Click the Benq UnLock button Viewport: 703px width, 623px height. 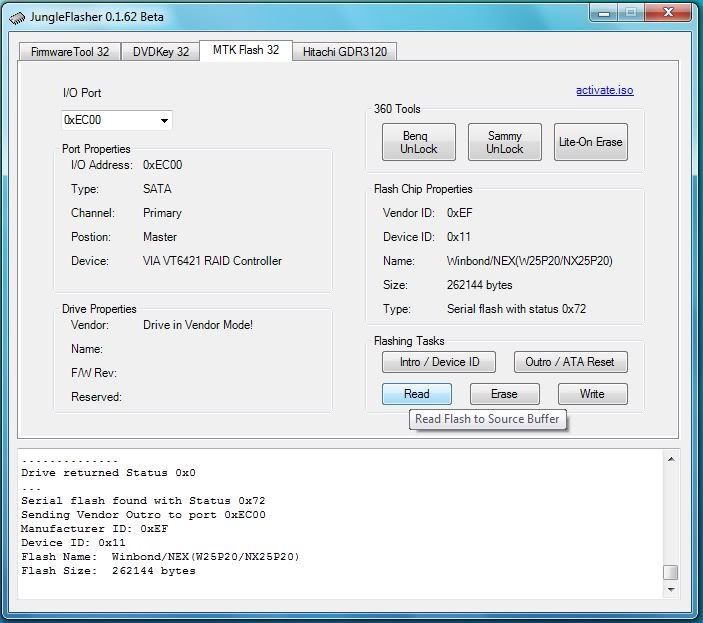pos(418,142)
